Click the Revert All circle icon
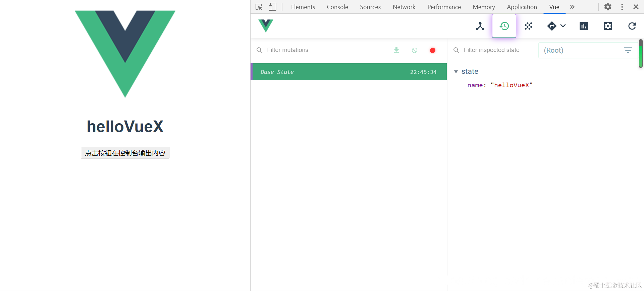644x291 pixels. (415, 50)
